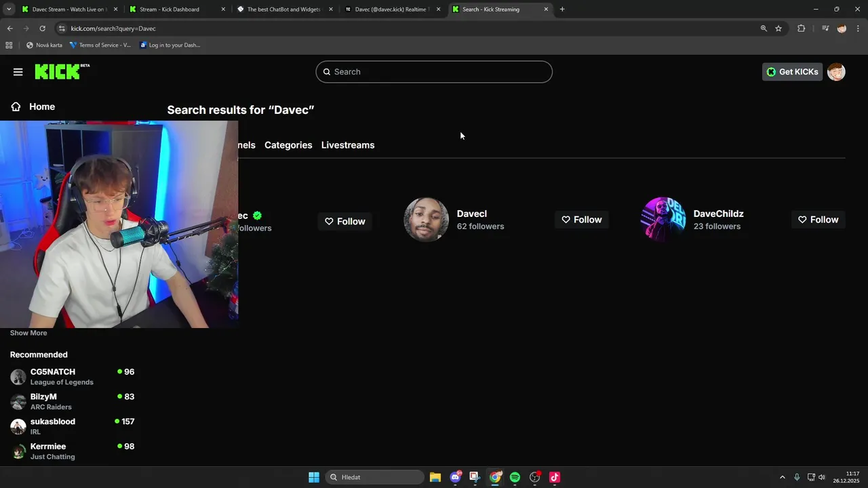The width and height of the screenshot is (868, 488).
Task: Bookmark this page with the star icon
Action: [778, 28]
